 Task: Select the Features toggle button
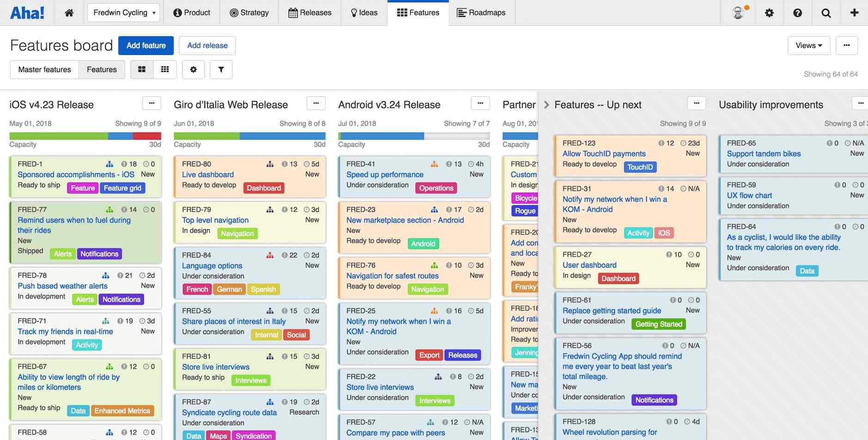point(102,69)
